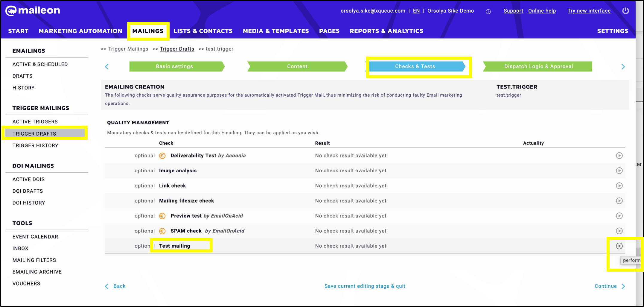
Task: Switch to Basic settings step
Action: point(177,66)
